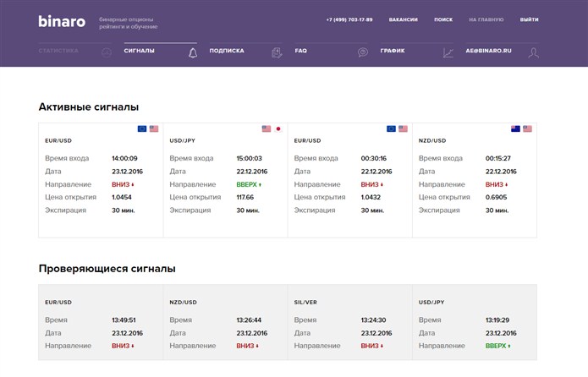Click the Активные сигналы heading
This screenshot has width=588, height=377.
pyautogui.click(x=89, y=107)
